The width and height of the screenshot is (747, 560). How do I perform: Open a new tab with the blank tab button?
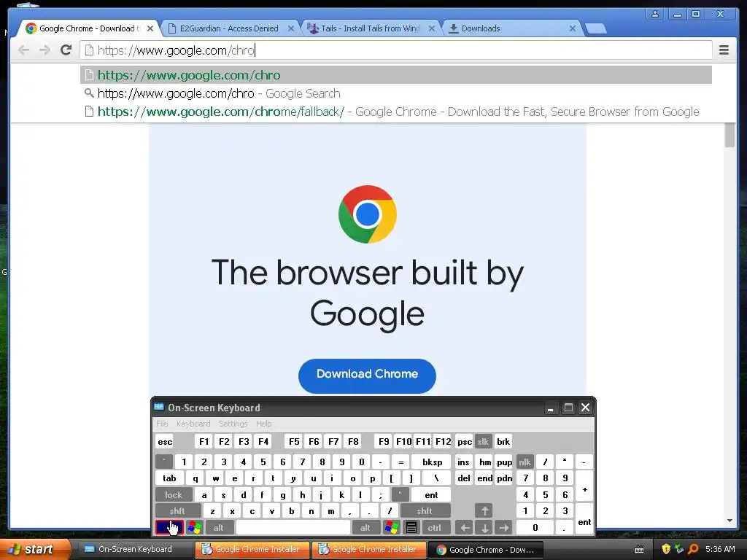click(x=595, y=29)
